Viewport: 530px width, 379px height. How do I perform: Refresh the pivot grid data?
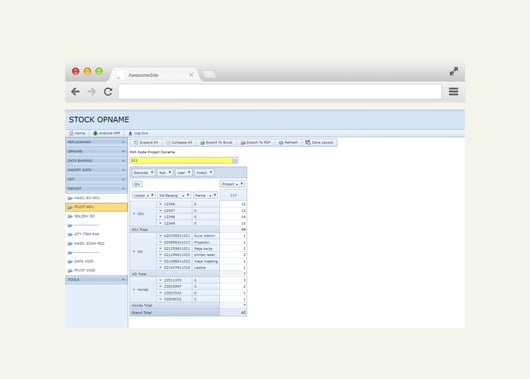click(x=288, y=142)
